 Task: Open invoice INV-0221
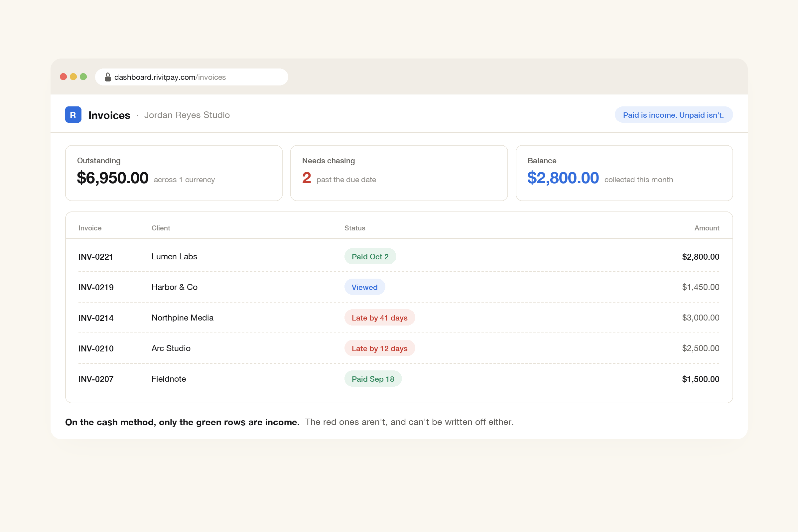coord(96,257)
